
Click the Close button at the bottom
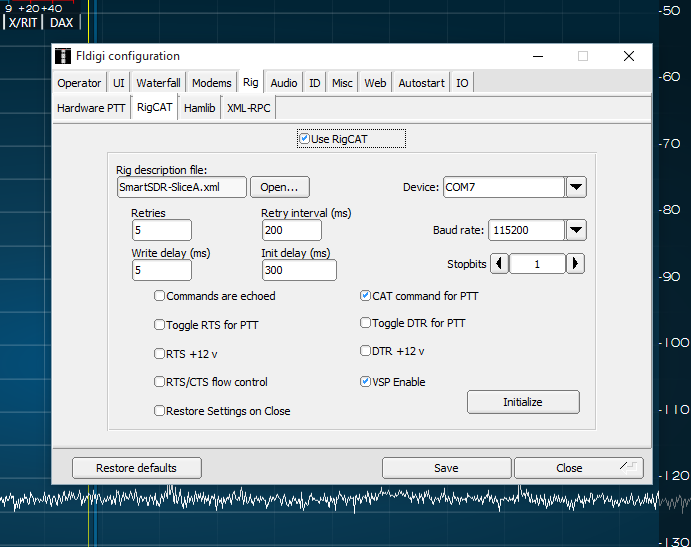(x=579, y=468)
